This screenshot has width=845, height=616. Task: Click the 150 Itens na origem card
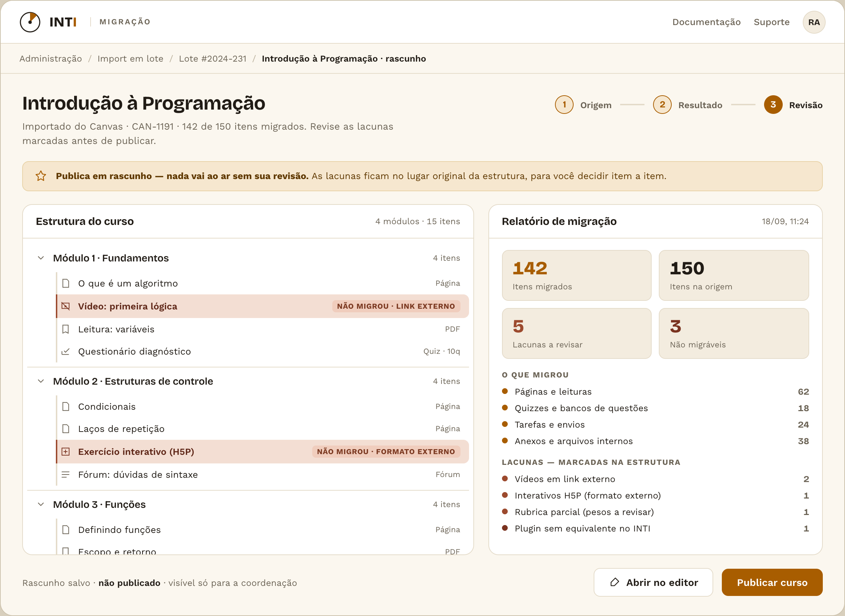point(734,275)
